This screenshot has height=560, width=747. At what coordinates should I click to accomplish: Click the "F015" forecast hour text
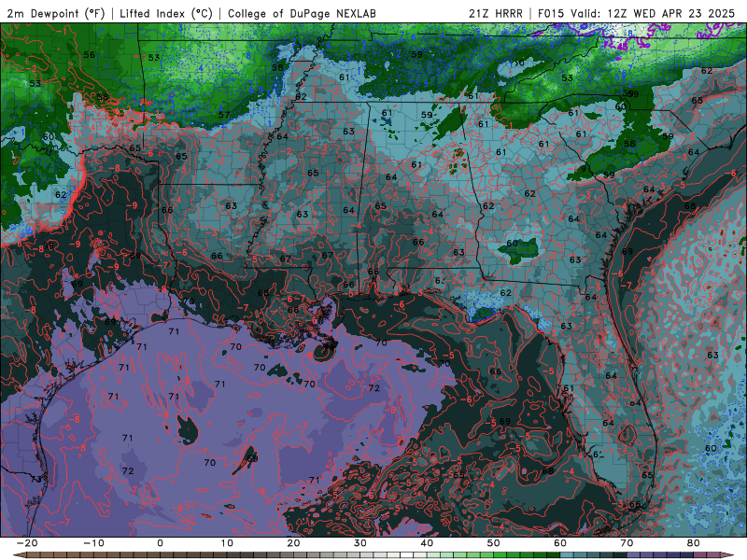pyautogui.click(x=552, y=13)
